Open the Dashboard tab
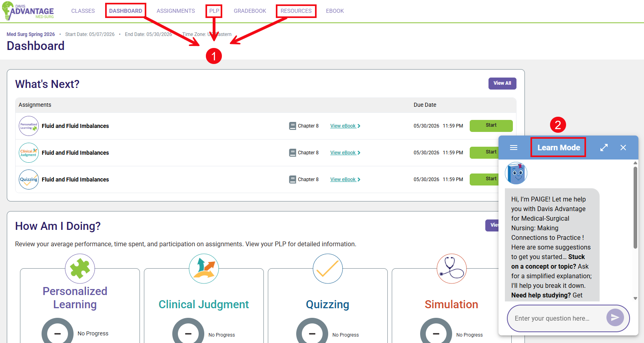Screen dimensions: 644x343 point(126,11)
